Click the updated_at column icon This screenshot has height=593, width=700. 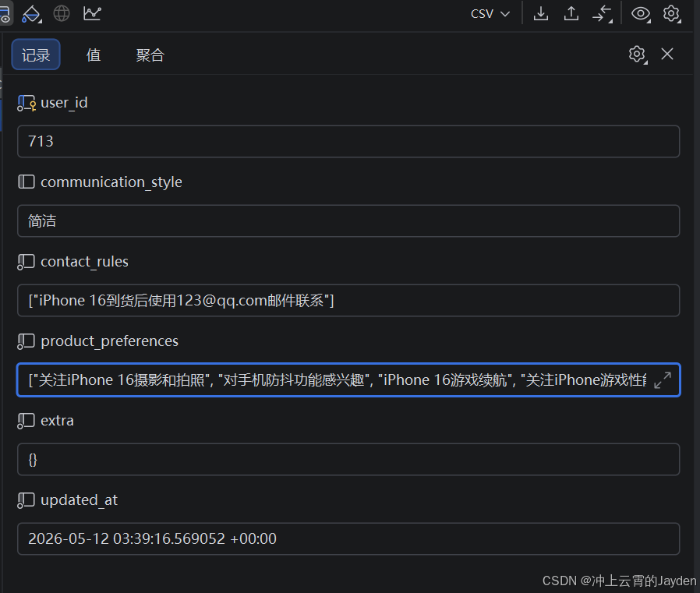26,500
